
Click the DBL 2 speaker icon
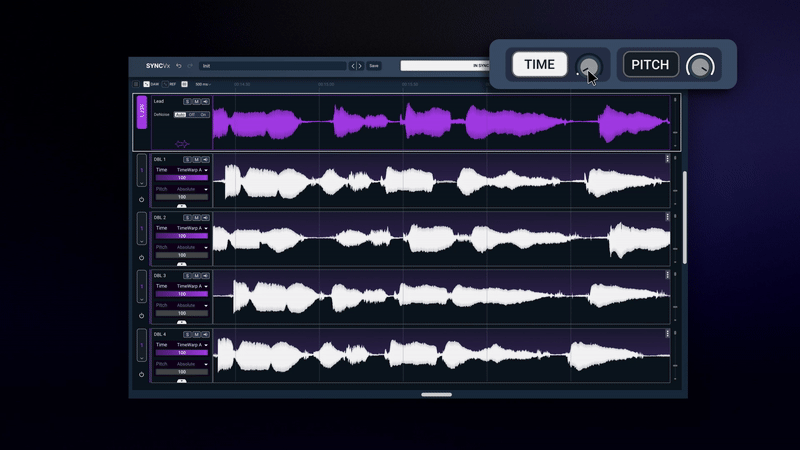click(206, 218)
